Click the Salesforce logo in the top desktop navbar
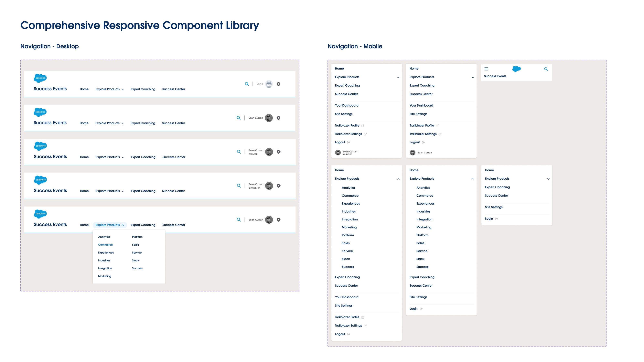644x362 pixels. tap(40, 78)
